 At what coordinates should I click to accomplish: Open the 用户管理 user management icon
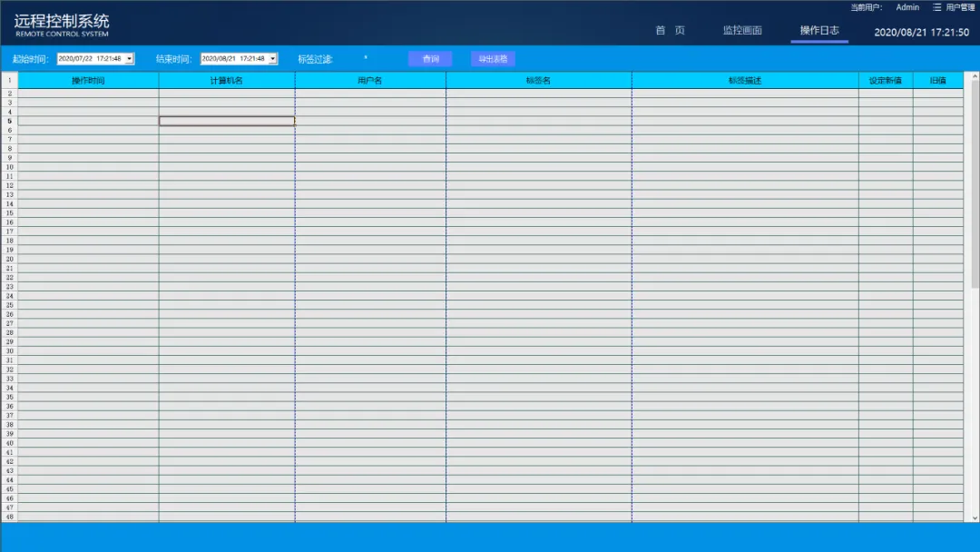937,7
